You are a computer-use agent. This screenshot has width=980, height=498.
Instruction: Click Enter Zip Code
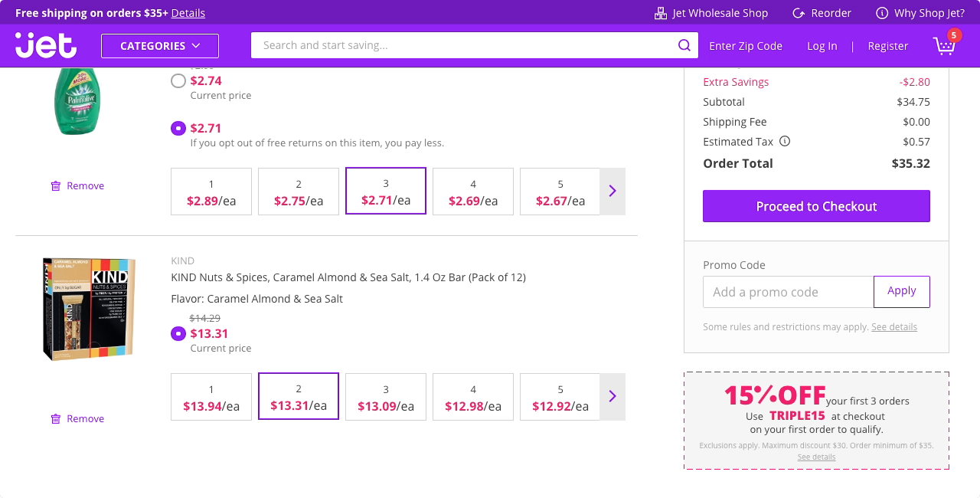tap(746, 46)
